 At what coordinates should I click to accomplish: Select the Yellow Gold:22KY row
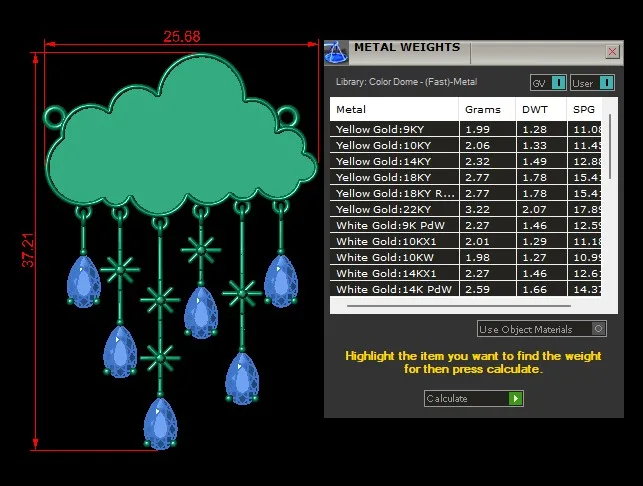(x=465, y=209)
